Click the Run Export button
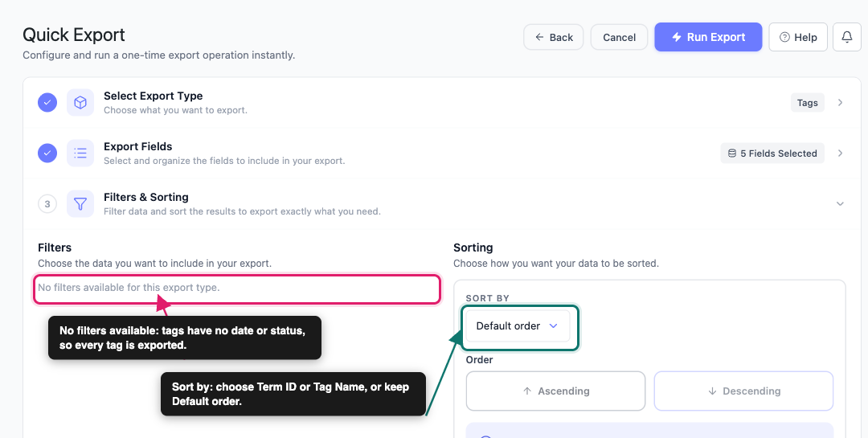 pos(708,37)
